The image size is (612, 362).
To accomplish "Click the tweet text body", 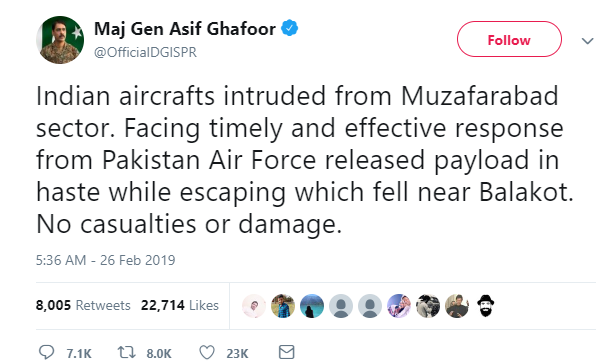I will point(304,160).
